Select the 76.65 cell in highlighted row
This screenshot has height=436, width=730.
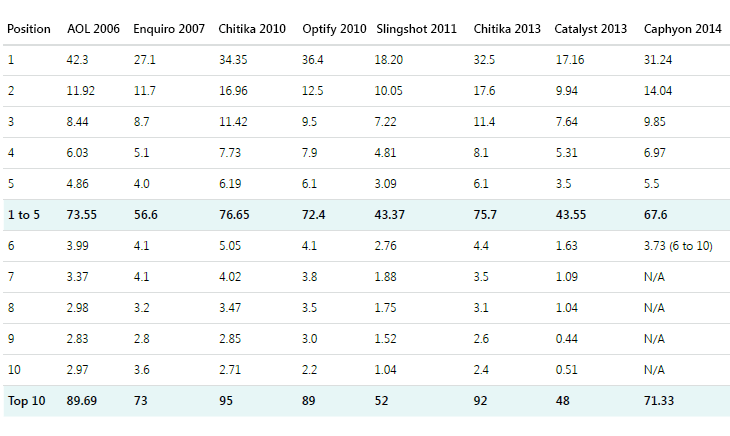(235, 215)
